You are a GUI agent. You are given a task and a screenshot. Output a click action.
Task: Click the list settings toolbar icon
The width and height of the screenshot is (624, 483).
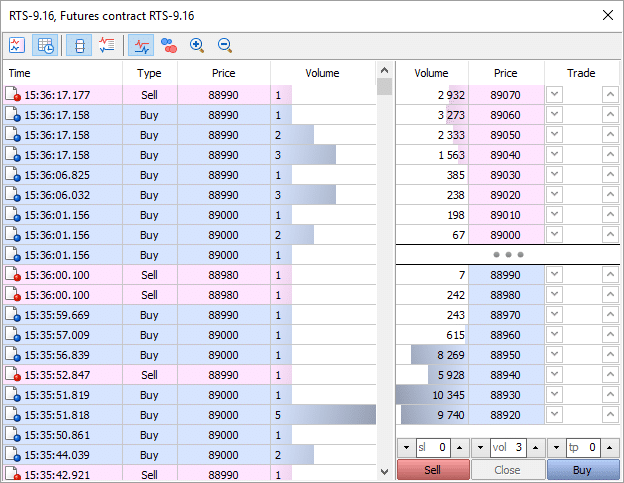click(x=107, y=45)
